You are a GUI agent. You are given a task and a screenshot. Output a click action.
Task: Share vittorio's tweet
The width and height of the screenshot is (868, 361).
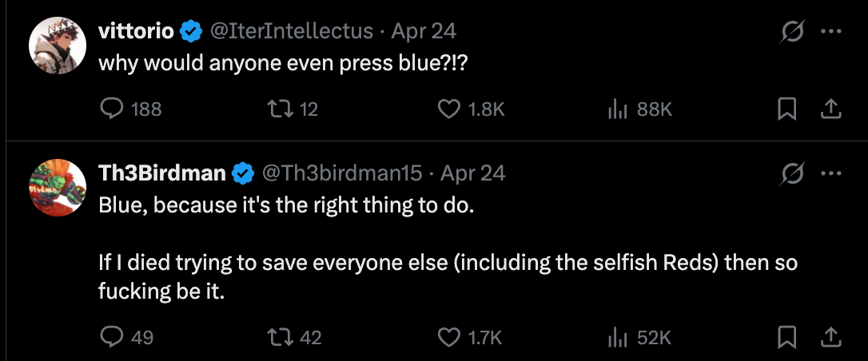830,109
